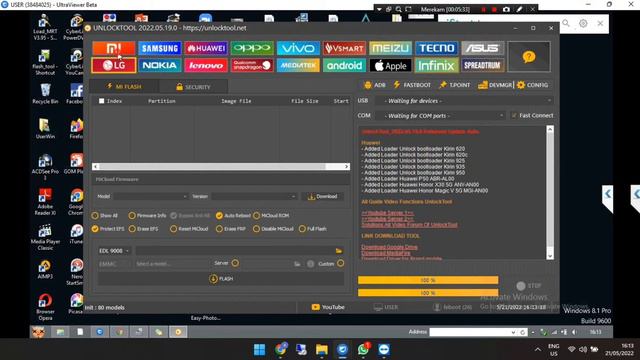Open the FASTBOOT toolbar function
Screen dimensions: 640x360
(x=412, y=85)
